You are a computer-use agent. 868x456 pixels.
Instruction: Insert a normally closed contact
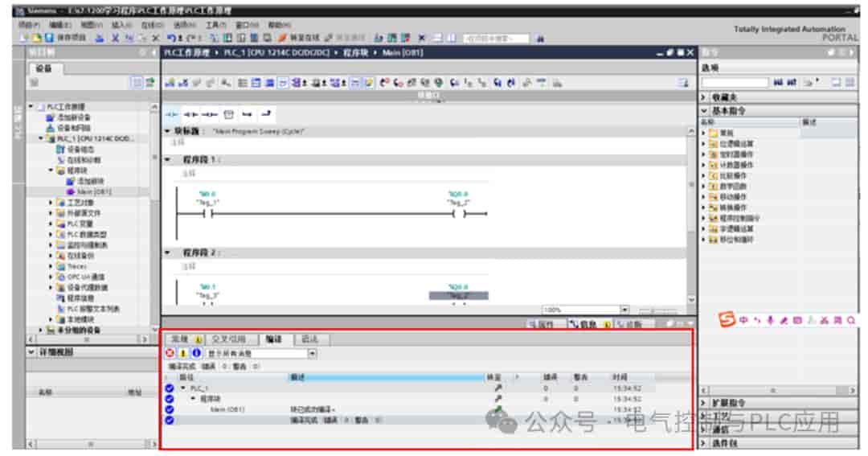191,114
